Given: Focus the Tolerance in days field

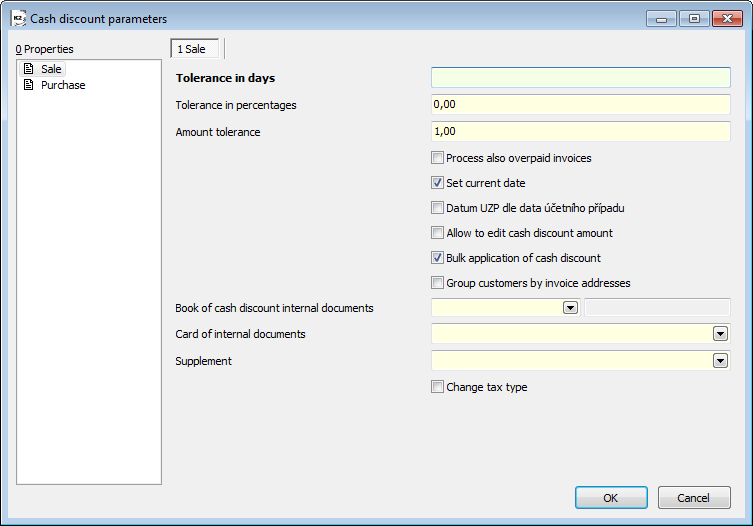Looking at the screenshot, I should point(580,78).
